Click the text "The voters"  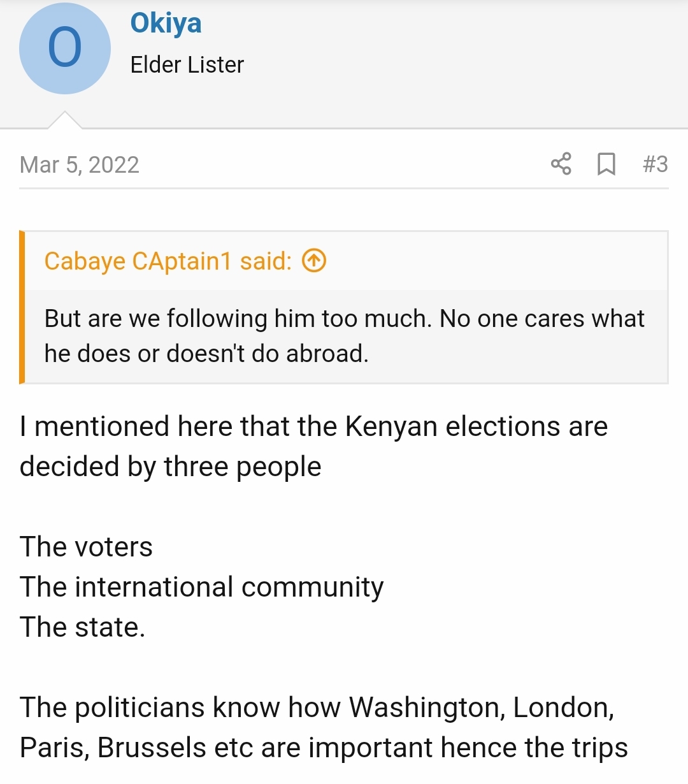tap(87, 547)
